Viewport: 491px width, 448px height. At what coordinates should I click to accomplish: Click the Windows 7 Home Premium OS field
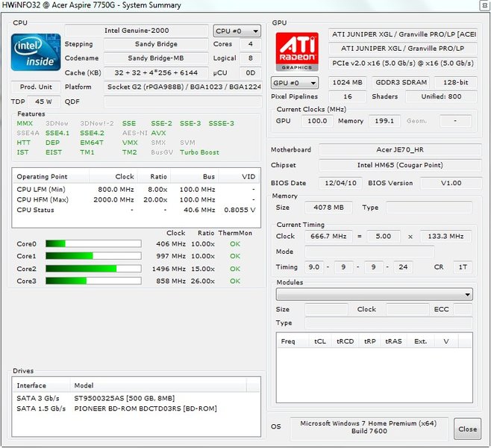[x=369, y=427]
